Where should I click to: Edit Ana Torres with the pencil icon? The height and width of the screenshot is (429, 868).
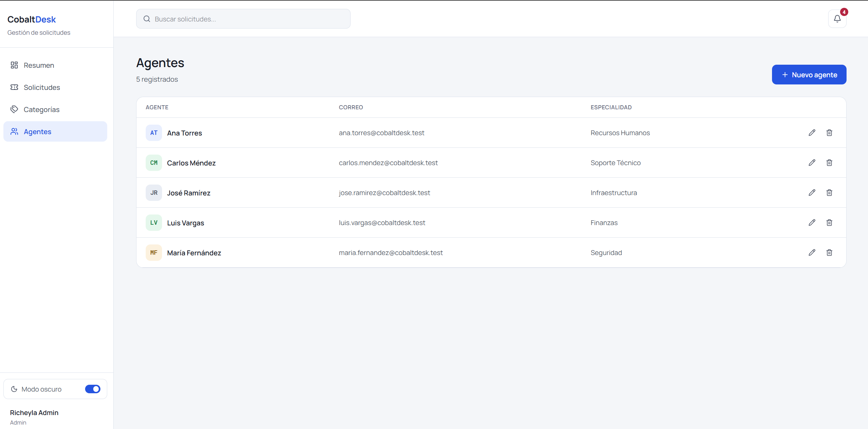coord(812,133)
